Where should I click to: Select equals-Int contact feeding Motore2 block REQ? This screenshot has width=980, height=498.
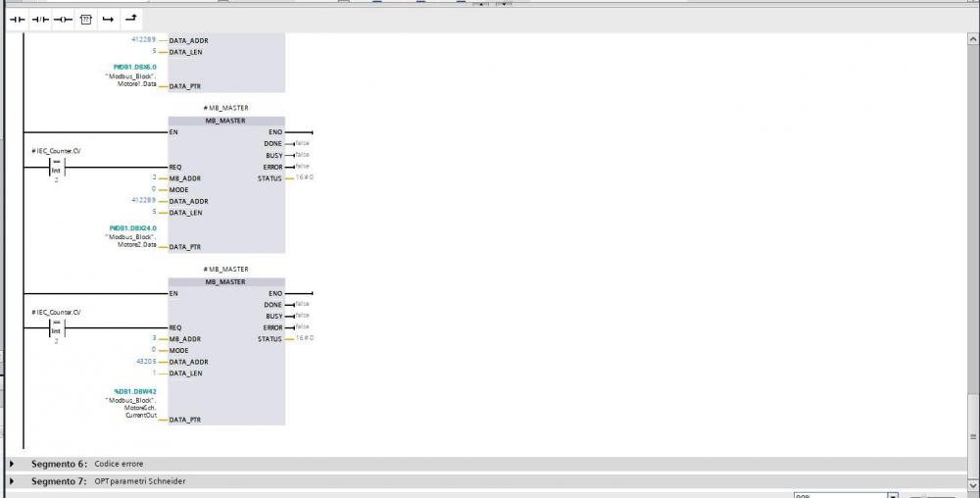click(56, 167)
